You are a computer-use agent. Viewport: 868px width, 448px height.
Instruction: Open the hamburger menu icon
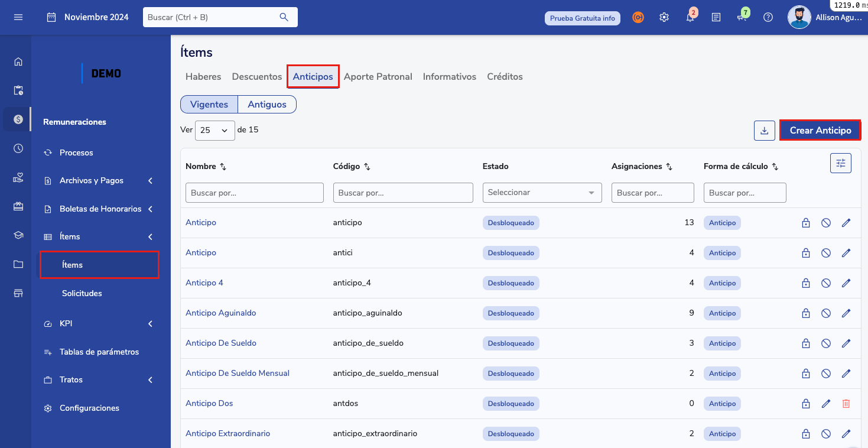[18, 17]
